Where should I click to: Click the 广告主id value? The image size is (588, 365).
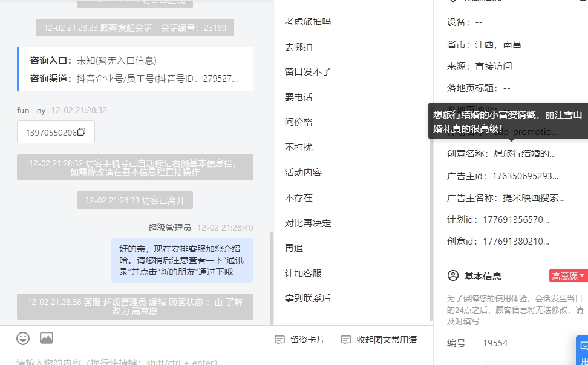pos(525,176)
